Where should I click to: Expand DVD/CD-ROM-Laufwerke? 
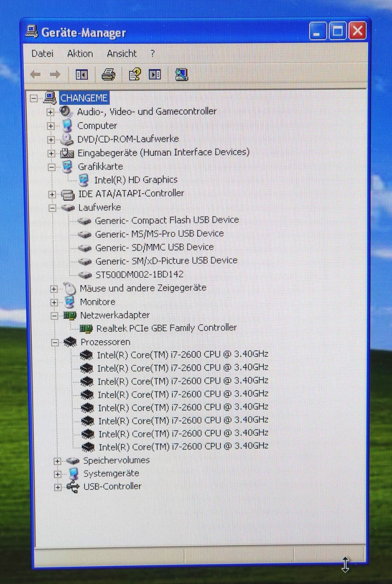coord(51,140)
